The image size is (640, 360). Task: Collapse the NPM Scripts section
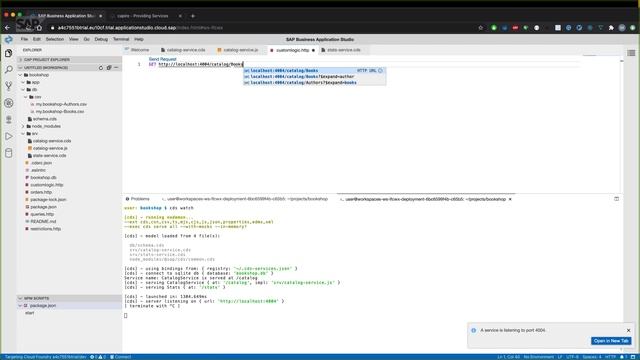(x=69, y=298)
